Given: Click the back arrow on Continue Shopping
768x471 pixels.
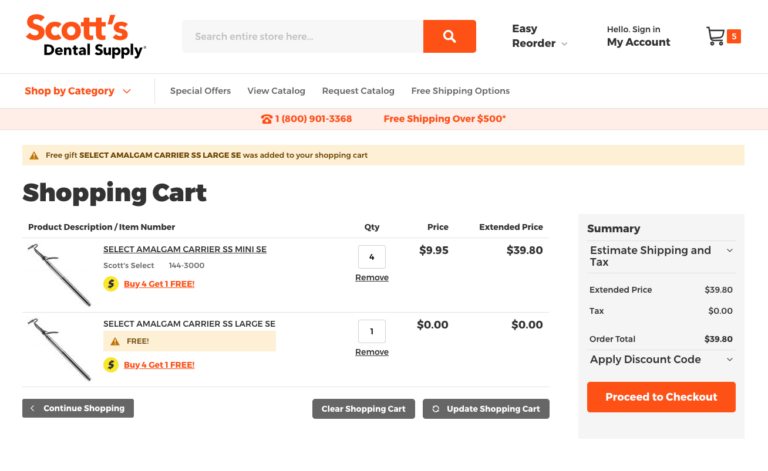Looking at the screenshot, I should click(x=32, y=408).
